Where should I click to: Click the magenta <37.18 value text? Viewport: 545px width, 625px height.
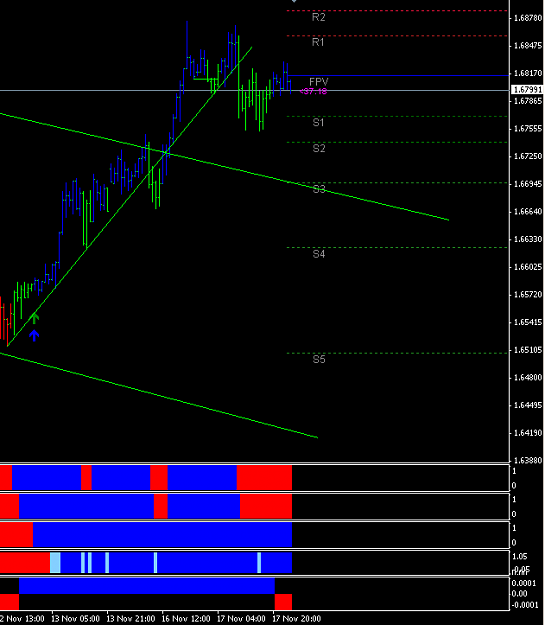(x=313, y=91)
